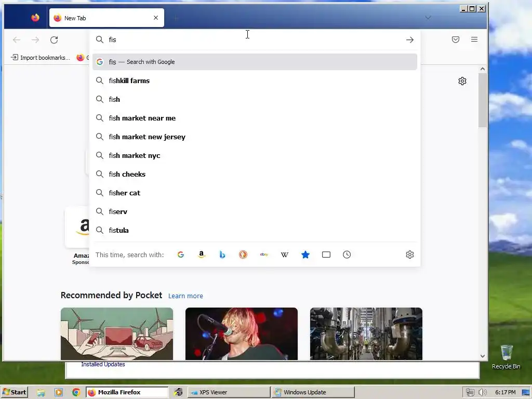Viewport: 532px width, 399px height.
Task: Launch media player from quick launch
Action: 59,392
